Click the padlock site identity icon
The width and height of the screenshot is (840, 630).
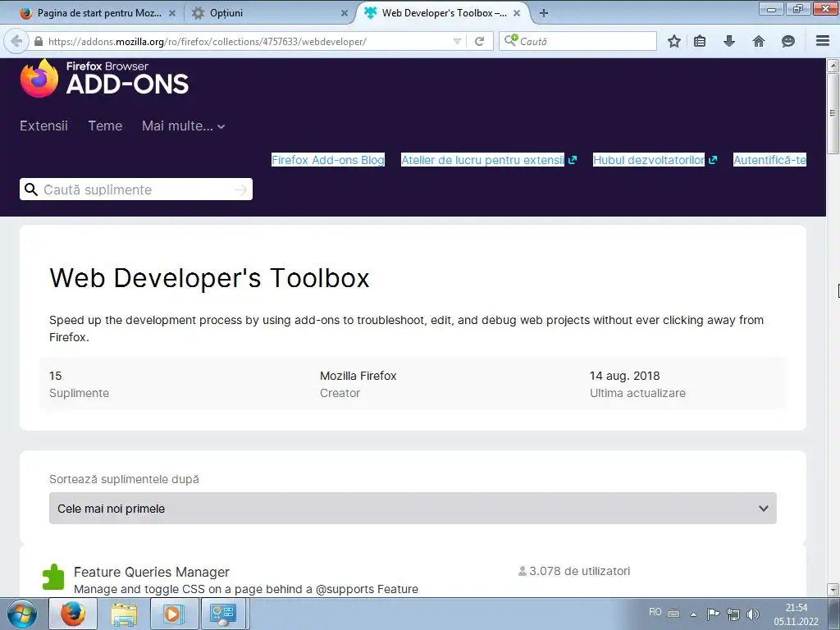coord(39,41)
